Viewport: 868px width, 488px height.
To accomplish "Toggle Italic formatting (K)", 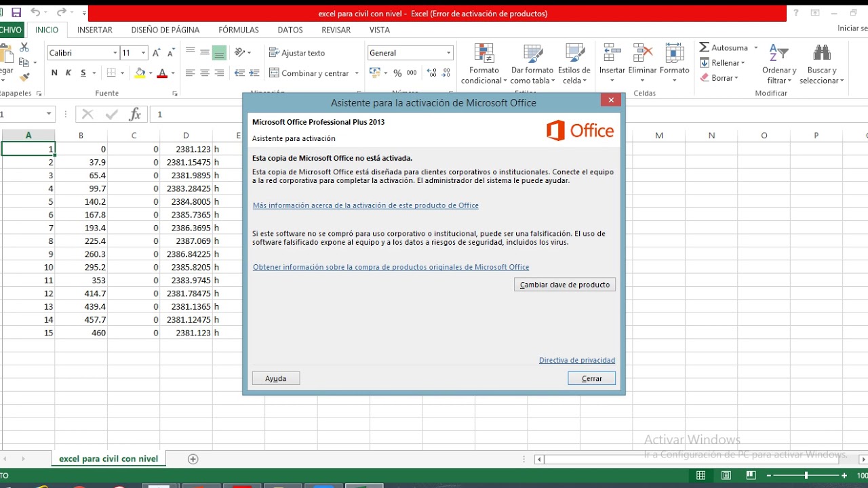I will (x=68, y=73).
